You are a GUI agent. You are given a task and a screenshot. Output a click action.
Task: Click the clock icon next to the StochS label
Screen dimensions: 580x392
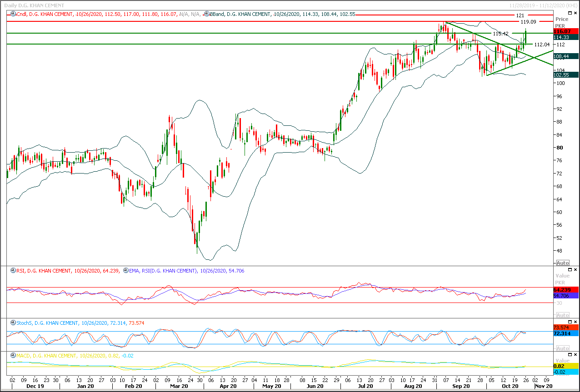[x=13, y=323]
